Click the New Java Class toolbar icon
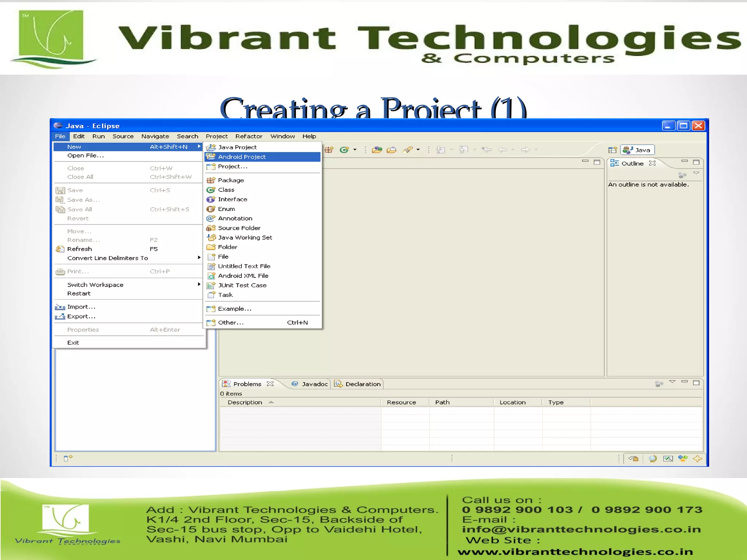Screen dimensions: 747x560 click(344, 150)
